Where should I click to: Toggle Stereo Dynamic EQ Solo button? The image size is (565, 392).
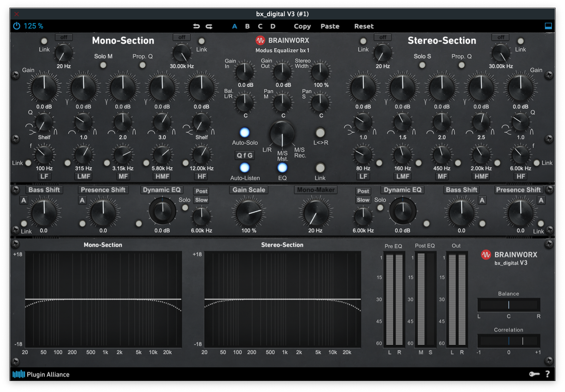(380, 208)
